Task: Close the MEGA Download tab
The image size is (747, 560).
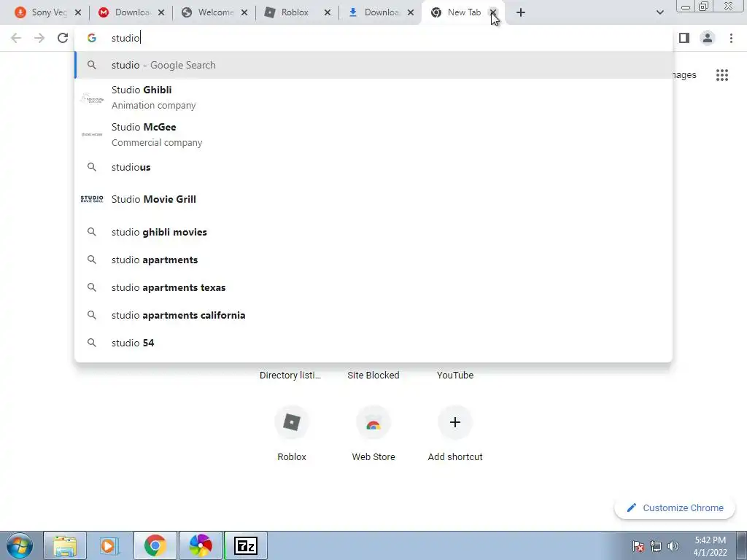Action: tap(161, 12)
